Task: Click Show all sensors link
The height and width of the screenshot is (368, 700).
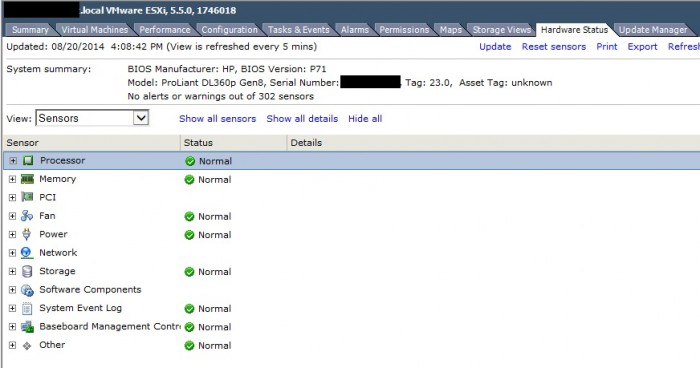Action: click(x=217, y=119)
